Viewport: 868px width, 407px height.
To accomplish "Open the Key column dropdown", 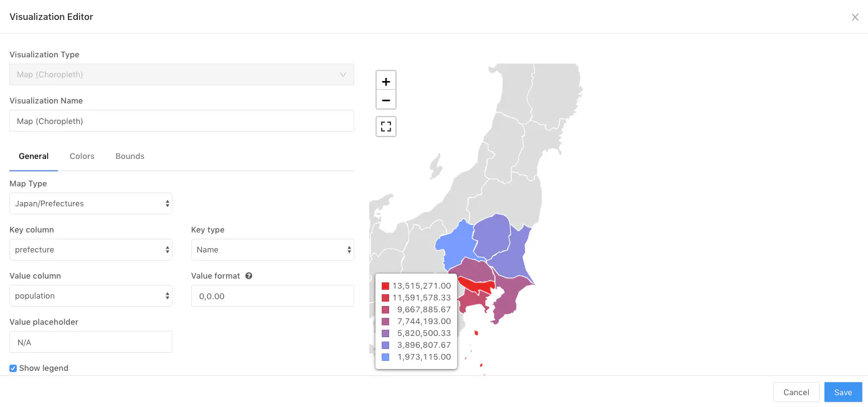I will click(x=90, y=249).
